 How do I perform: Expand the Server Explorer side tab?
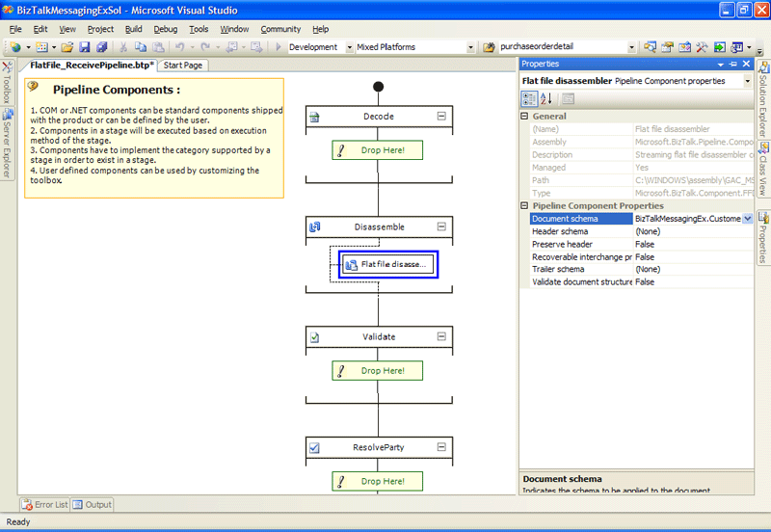(x=7, y=144)
